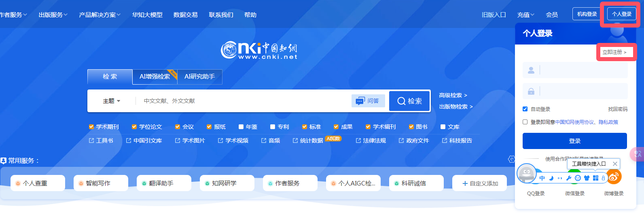Screen dimensions: 644x213
Task: Open 法律法规 external link
Action: pos(371,141)
